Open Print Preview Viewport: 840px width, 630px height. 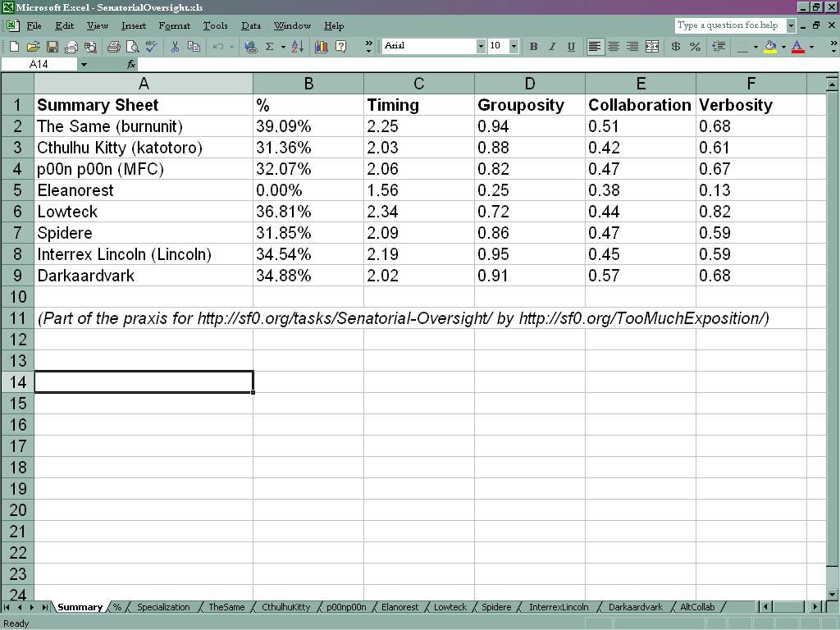pos(132,47)
